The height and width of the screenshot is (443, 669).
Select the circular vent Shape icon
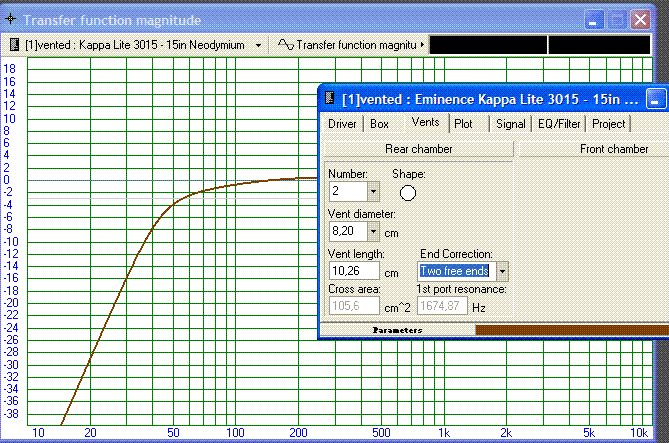coord(407,193)
